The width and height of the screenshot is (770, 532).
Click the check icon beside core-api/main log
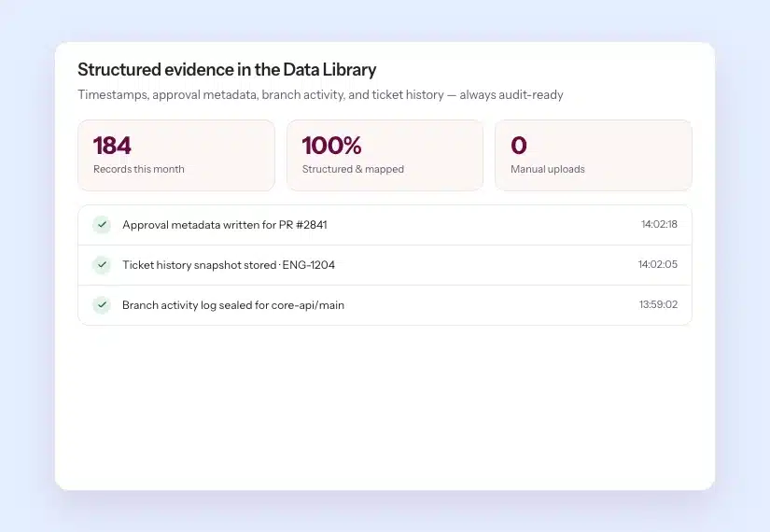click(x=102, y=305)
